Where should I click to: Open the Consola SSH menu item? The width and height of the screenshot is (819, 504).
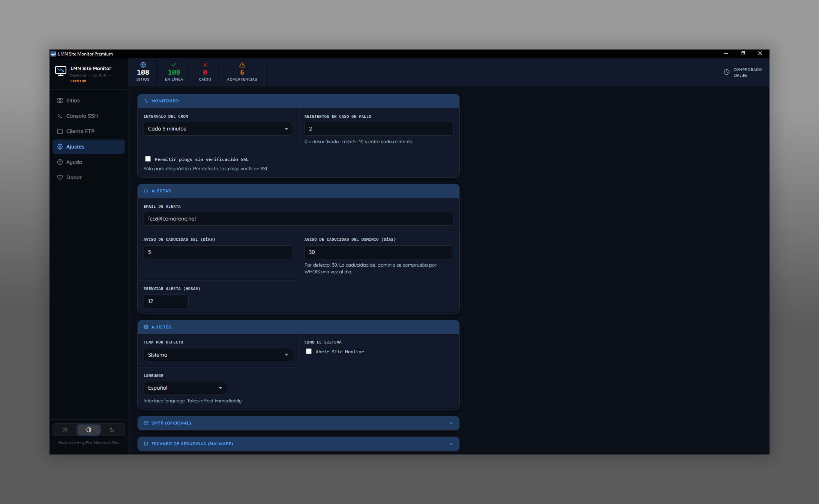pos(82,116)
